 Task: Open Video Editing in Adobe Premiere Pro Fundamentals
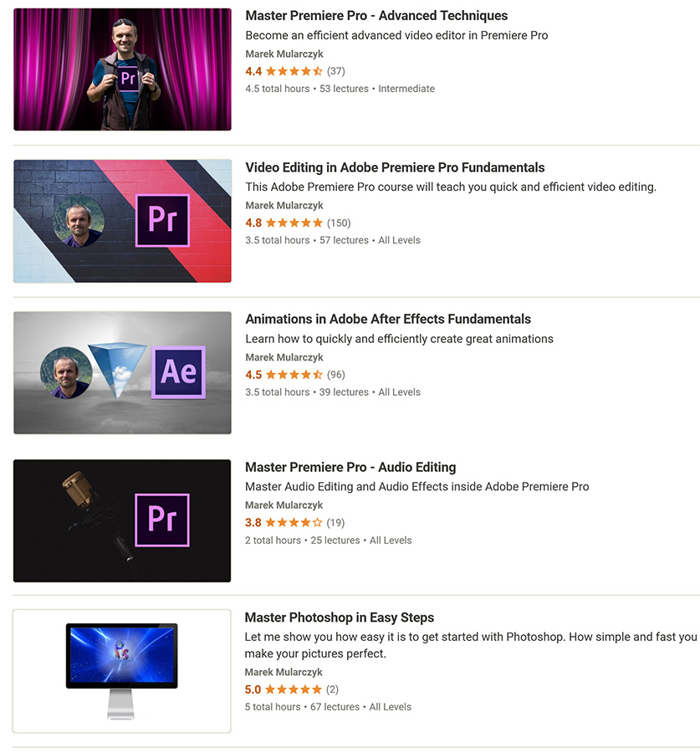[x=395, y=167]
